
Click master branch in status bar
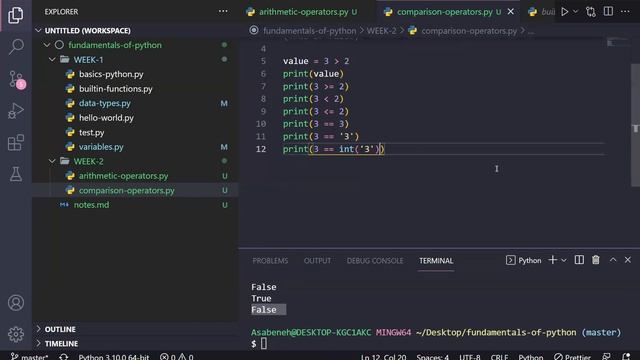click(x=29, y=356)
